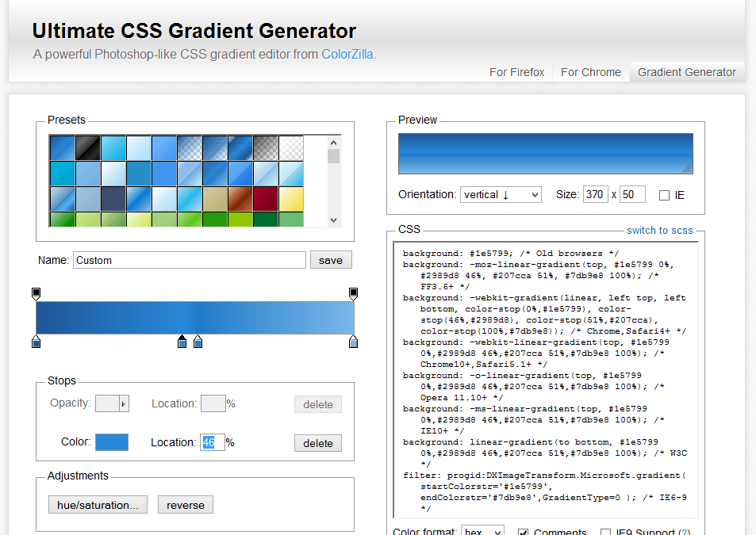Viewport: 756px width, 535px height.
Task: Open the Orientation dropdown
Action: tap(500, 194)
